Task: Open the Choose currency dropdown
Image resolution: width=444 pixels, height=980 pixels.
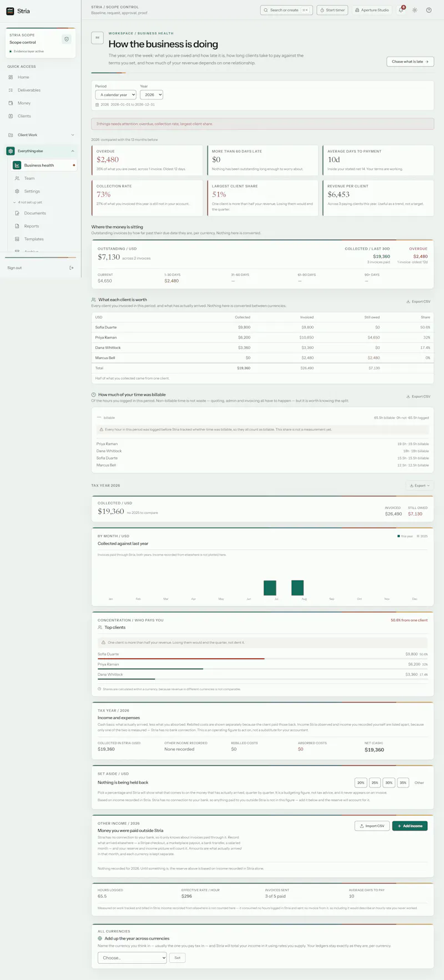Action: (x=132, y=958)
